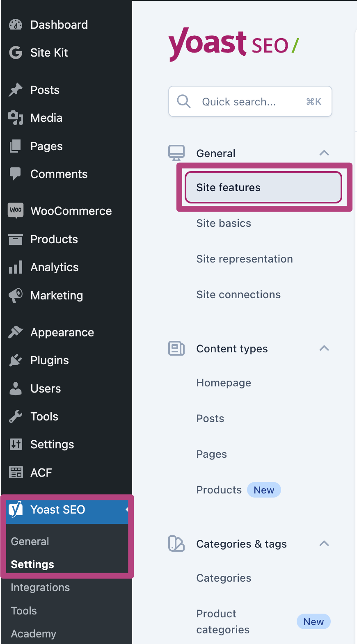Viewport: 357px width, 644px height.
Task: Collapse the General section chevron
Action: point(324,153)
